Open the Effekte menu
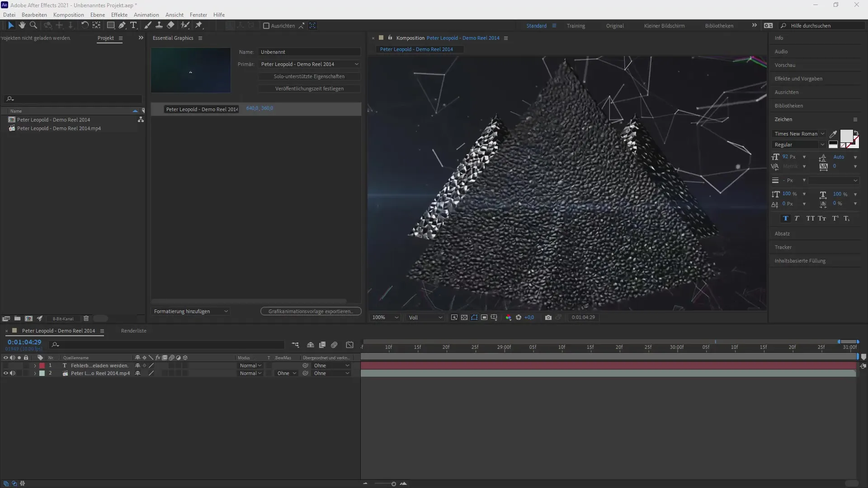 pyautogui.click(x=119, y=14)
